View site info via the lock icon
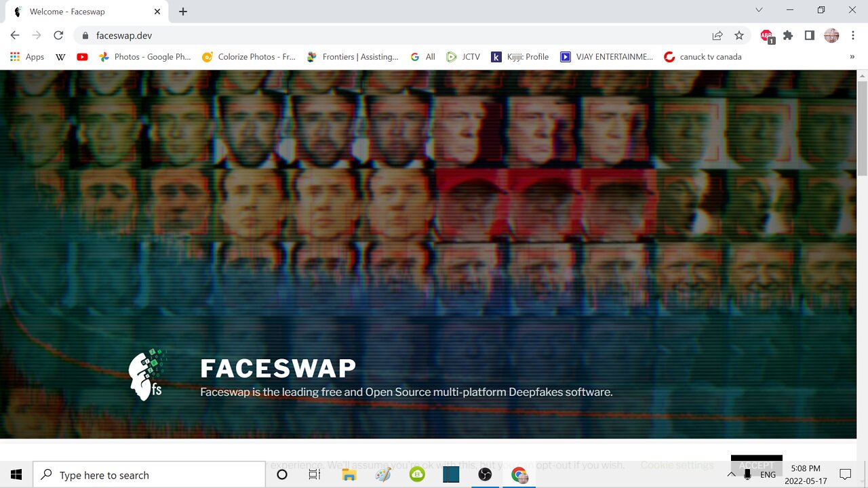Viewport: 868px width, 488px height. [x=85, y=35]
